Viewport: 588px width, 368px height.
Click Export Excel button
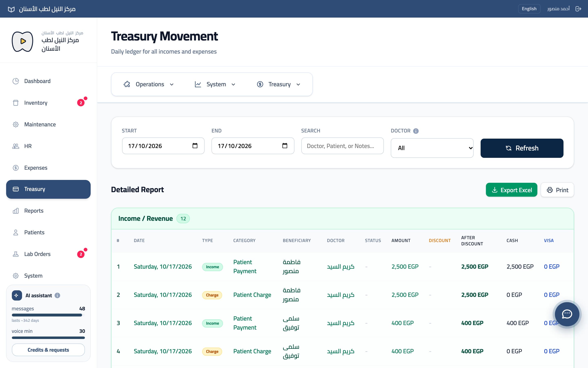click(511, 190)
